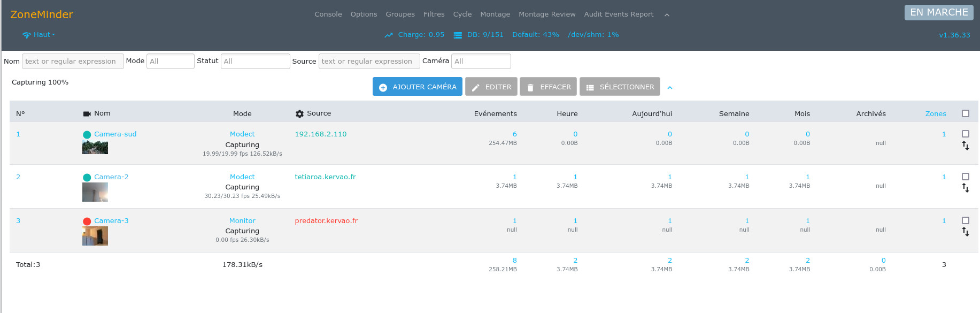Open the Montage Review menu item
The image size is (980, 313).
pos(546,14)
